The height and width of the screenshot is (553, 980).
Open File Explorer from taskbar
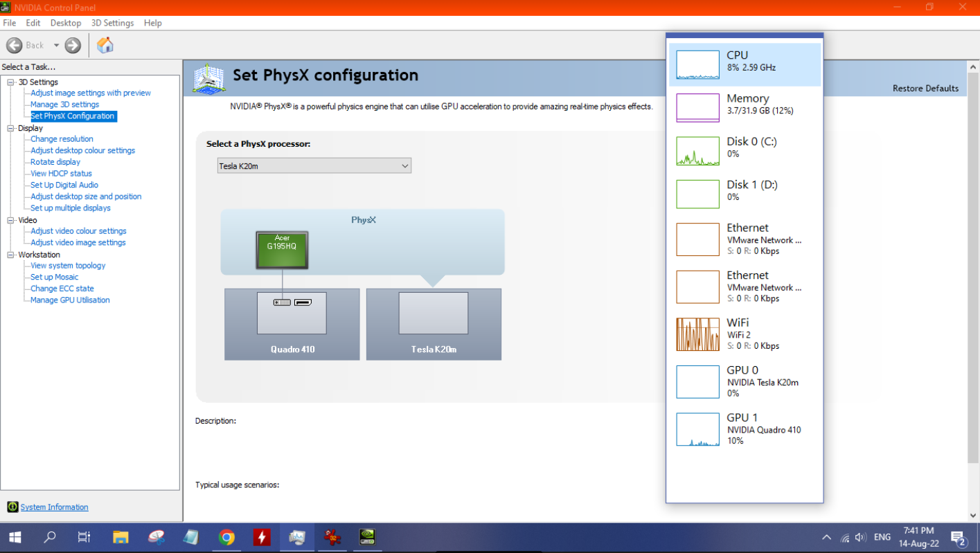point(121,537)
